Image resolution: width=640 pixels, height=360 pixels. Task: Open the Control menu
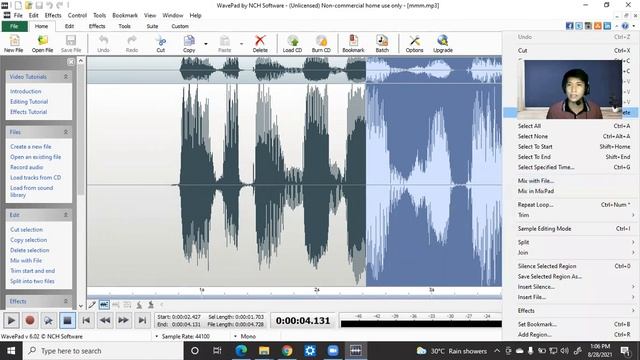pyautogui.click(x=77, y=15)
